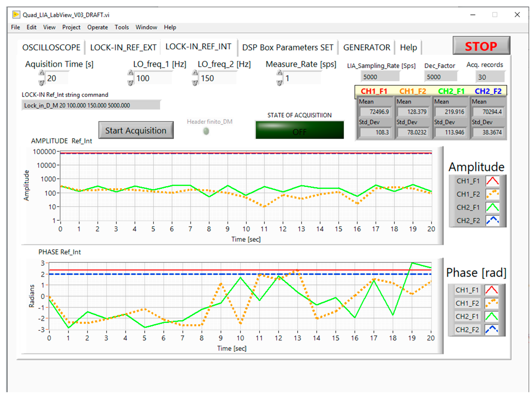
Task: Open the Operate menu
Action: (x=97, y=27)
